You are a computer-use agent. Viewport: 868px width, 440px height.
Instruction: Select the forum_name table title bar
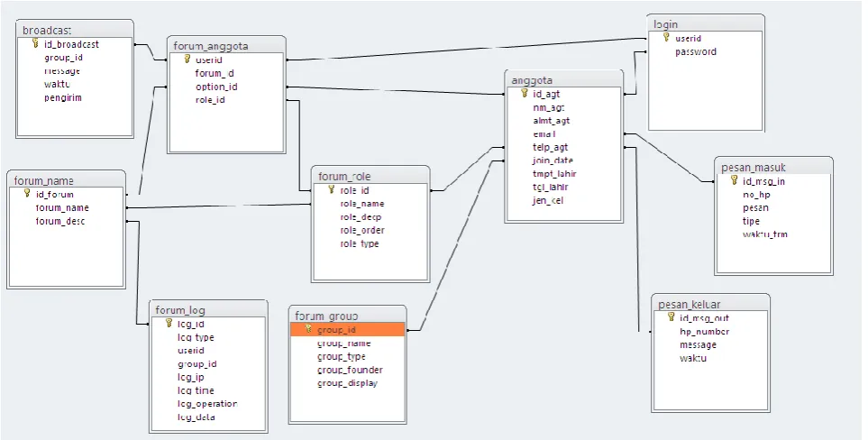pos(67,180)
